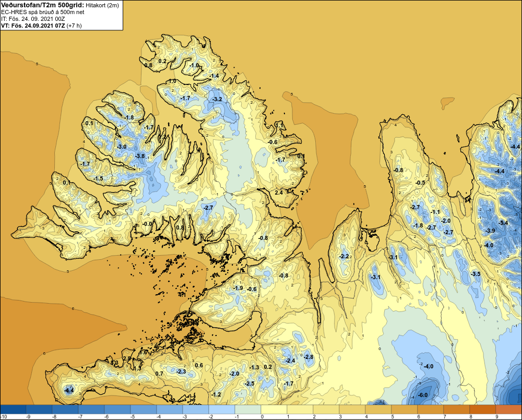Select legend swatch between -10 and -9
This screenshot has width=522, height=420.
[x=13, y=409]
